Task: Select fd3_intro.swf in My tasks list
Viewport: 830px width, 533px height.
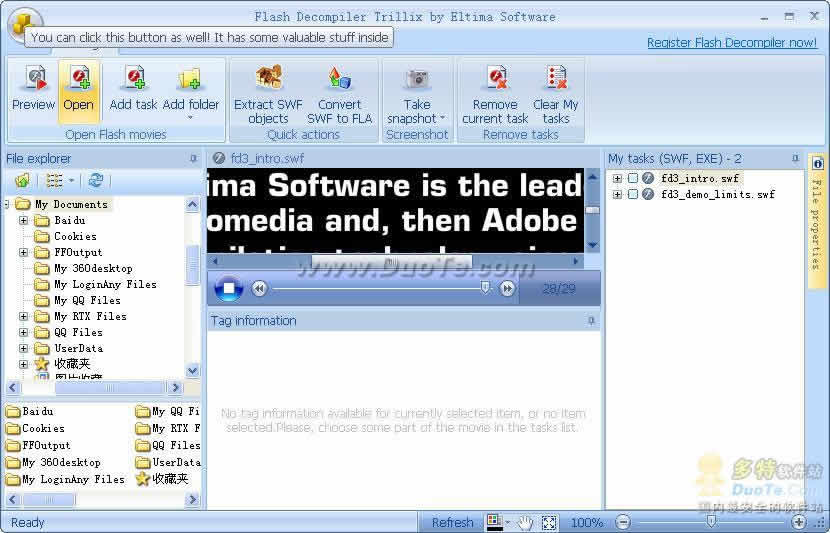Action: [700, 178]
